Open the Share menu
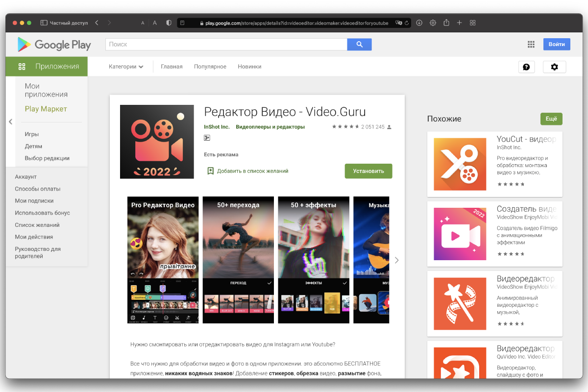Screen dimensions: 588x392 [x=446, y=23]
